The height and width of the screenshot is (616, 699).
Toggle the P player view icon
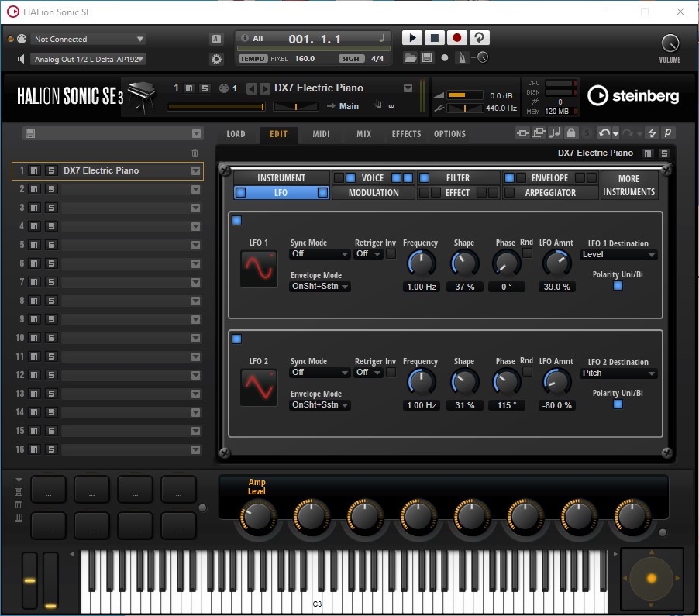(x=667, y=132)
